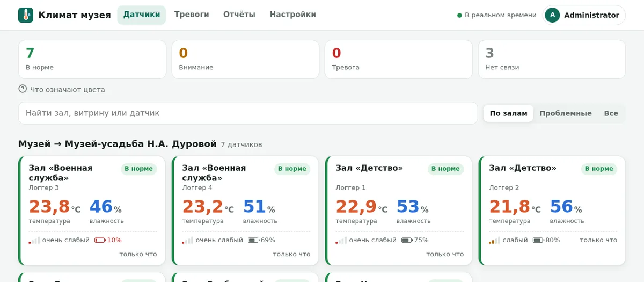Click the battery icon showing 80%
The width and height of the screenshot is (644, 282).
click(538, 240)
